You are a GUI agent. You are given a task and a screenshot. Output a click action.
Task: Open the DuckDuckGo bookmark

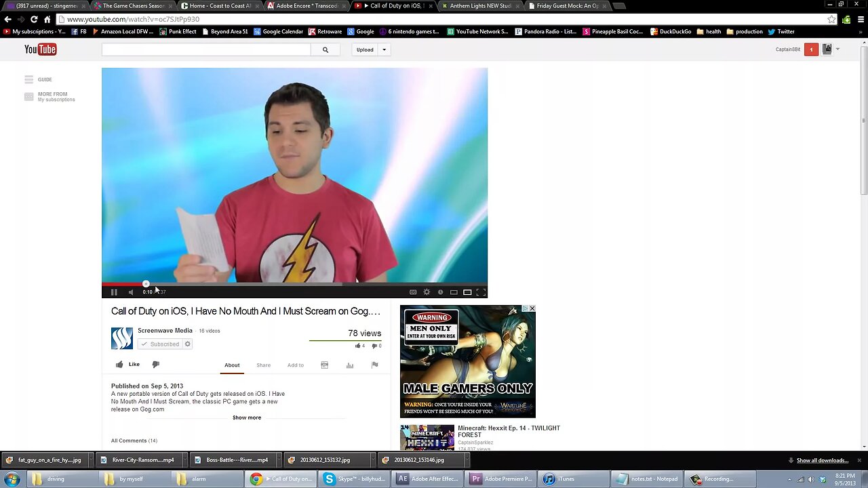(671, 32)
